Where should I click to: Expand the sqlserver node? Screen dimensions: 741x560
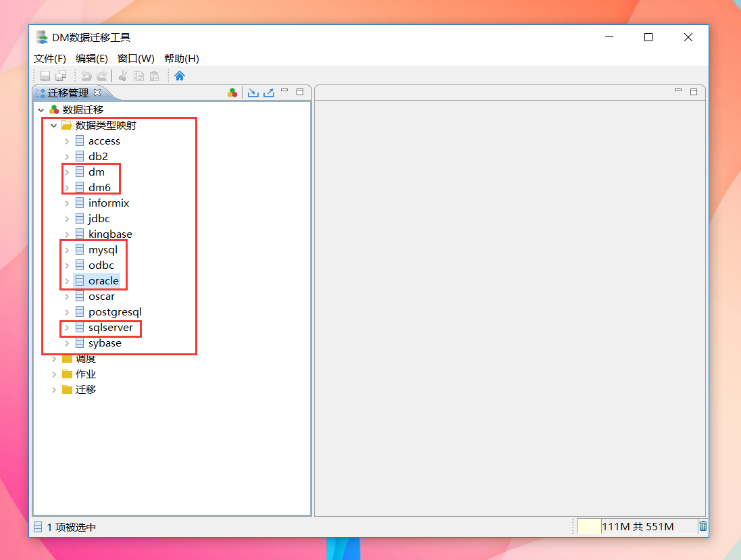67,328
